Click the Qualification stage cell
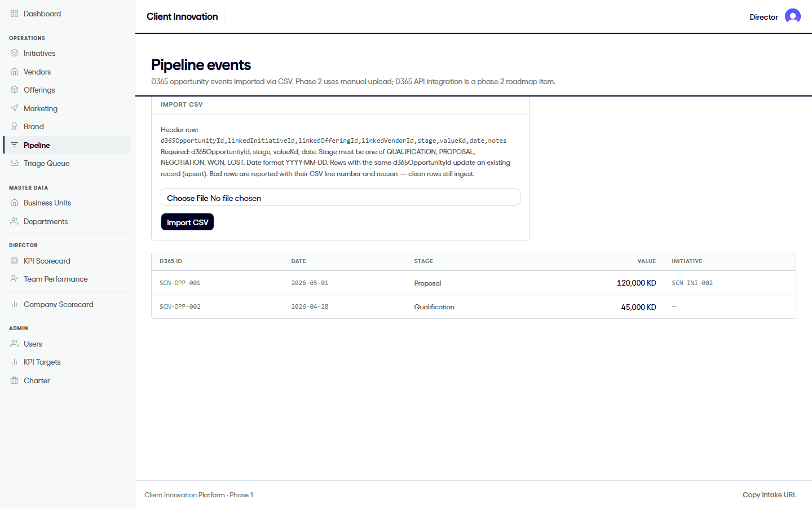This screenshot has width=812, height=508. pos(434,307)
